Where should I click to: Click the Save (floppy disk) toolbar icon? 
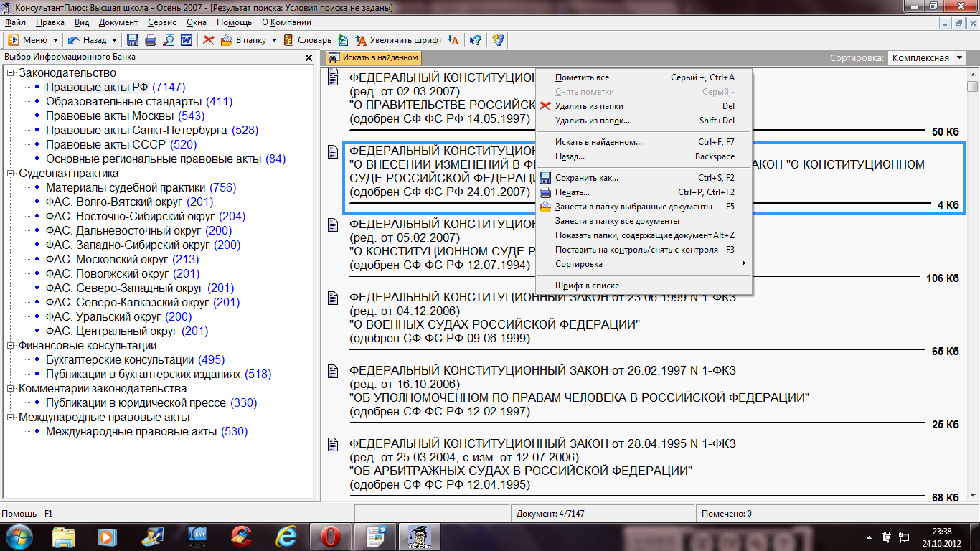pyautogui.click(x=133, y=40)
